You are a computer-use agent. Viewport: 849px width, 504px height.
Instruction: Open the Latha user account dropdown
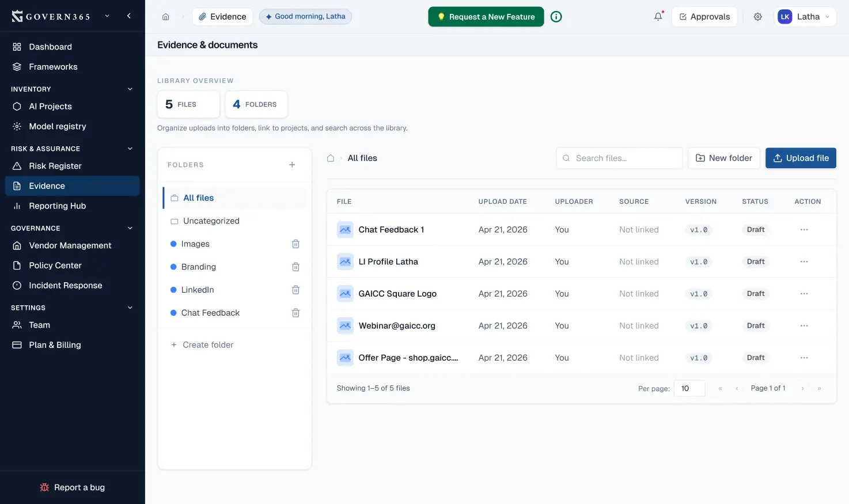click(805, 17)
